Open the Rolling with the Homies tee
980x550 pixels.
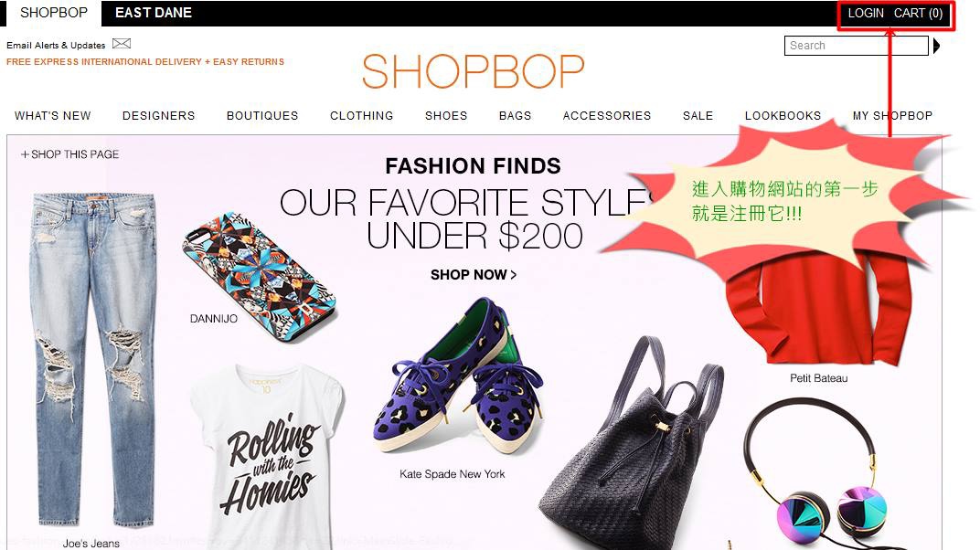[267, 457]
